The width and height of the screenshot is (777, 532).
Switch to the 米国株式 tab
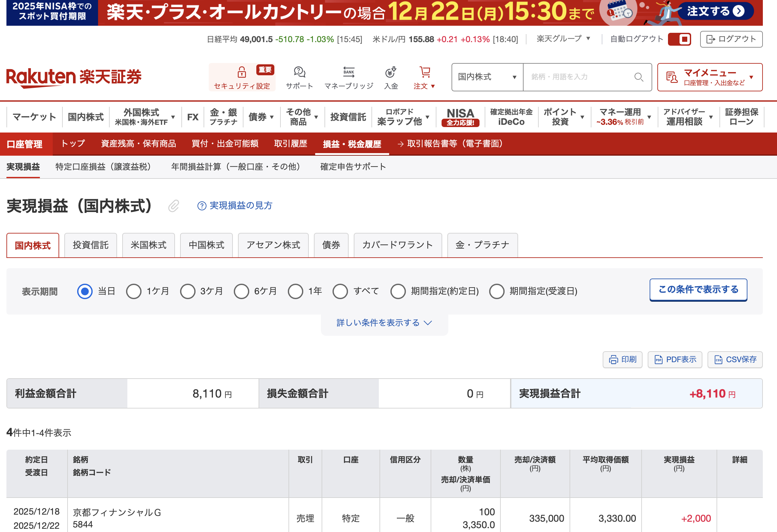pos(149,245)
